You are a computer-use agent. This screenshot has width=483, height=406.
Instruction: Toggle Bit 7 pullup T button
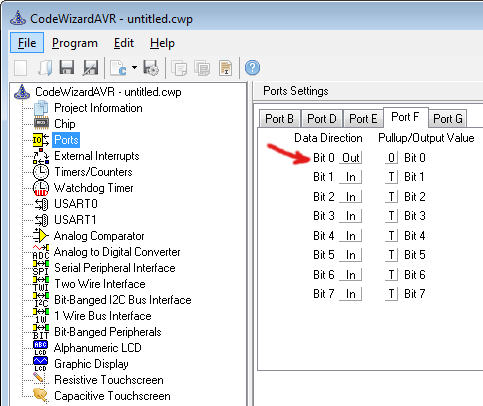tap(391, 294)
